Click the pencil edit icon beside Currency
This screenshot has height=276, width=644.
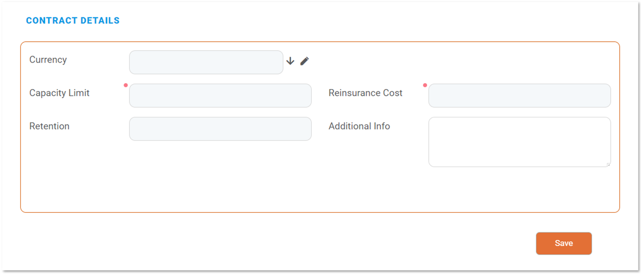[x=305, y=61]
